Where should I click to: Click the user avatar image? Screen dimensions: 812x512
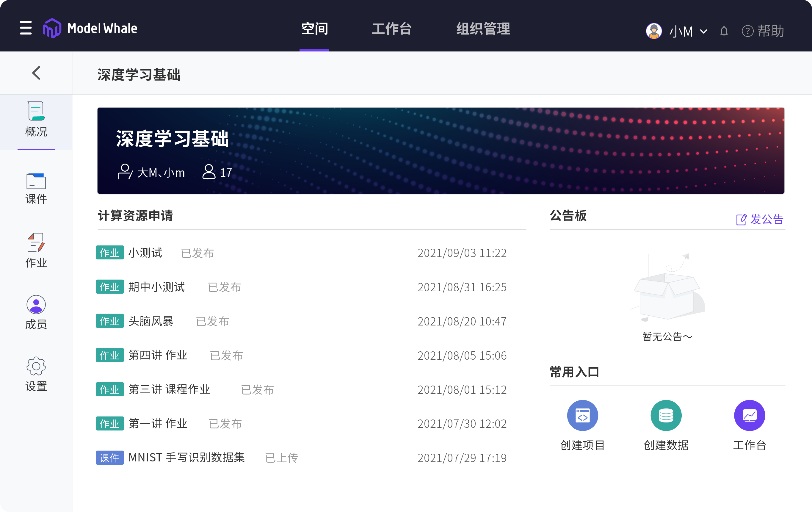click(654, 31)
